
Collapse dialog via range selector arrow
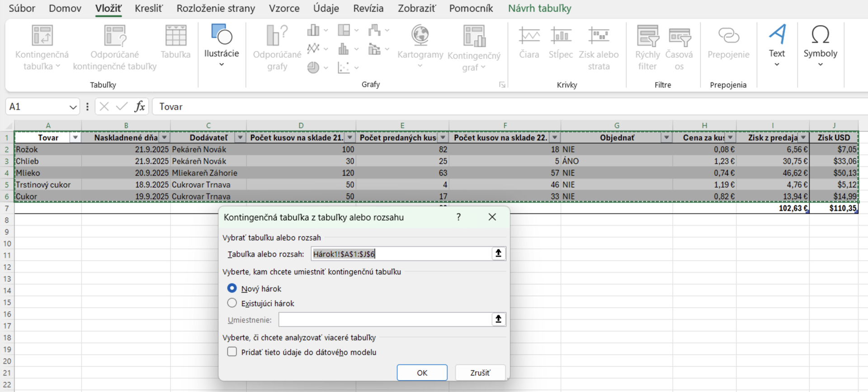[x=498, y=253]
